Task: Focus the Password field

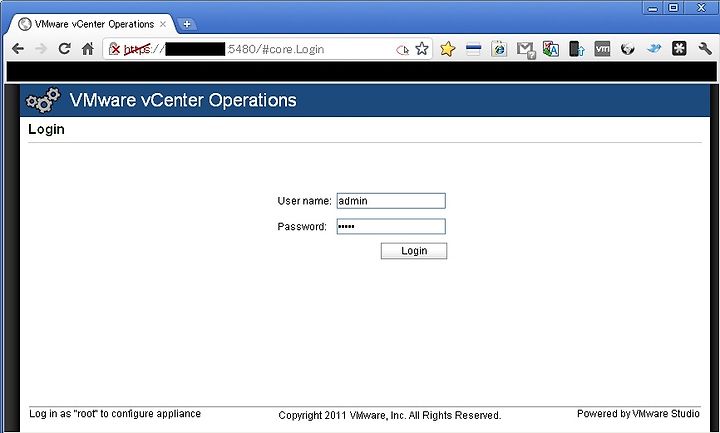Action: coord(391,226)
